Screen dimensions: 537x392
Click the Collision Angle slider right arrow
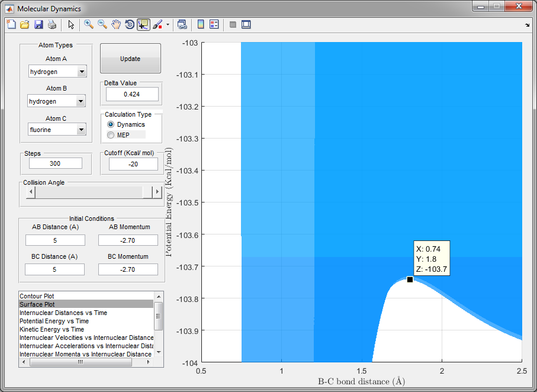point(157,192)
